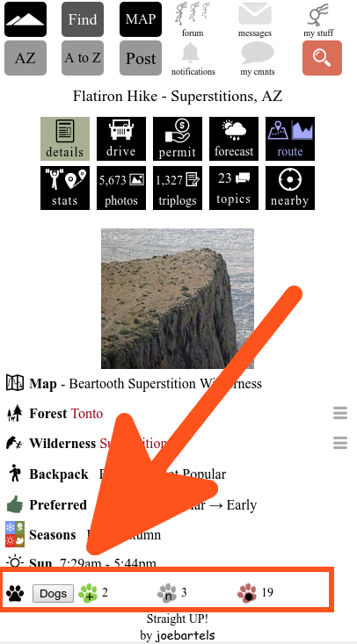Screen dimensions: 357x644
Task: Open the Flatiron cliff photo thumbnail
Action: tap(178, 299)
